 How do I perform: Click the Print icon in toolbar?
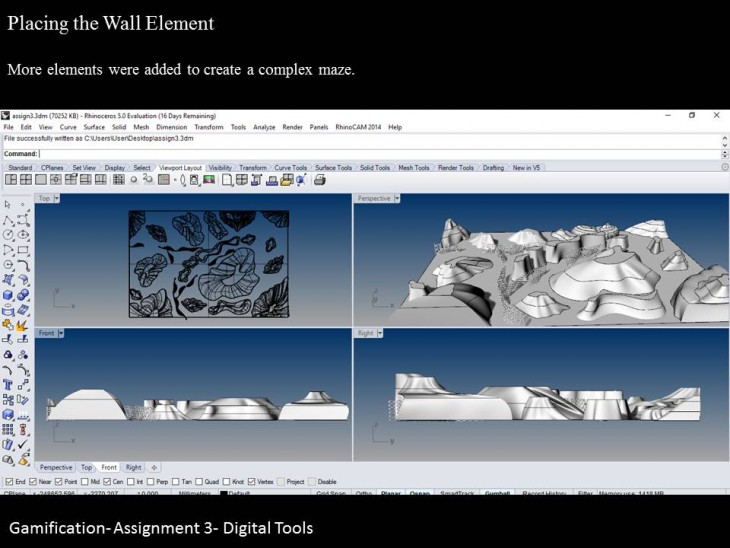[x=320, y=180]
